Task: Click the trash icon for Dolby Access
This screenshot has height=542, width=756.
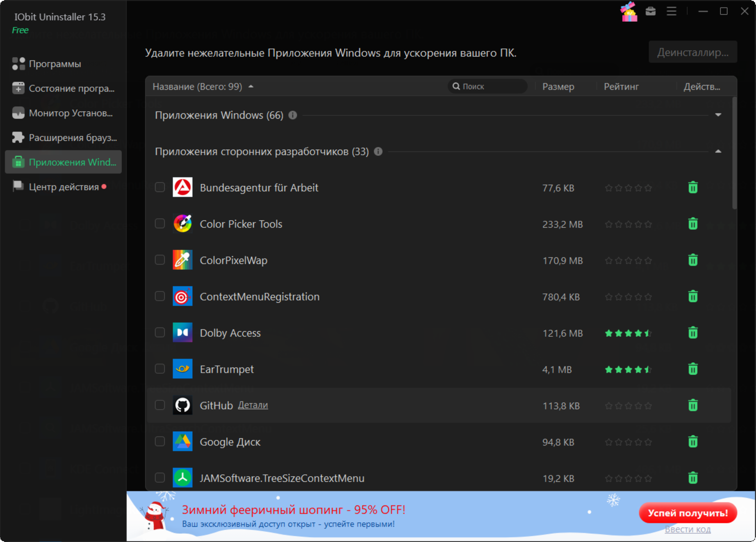Action: pos(692,333)
